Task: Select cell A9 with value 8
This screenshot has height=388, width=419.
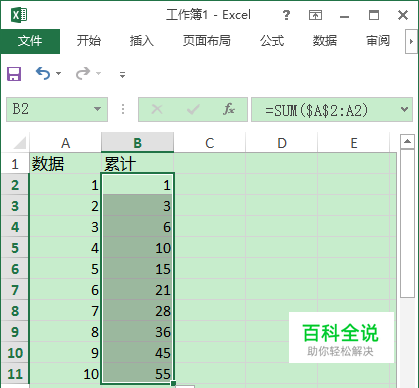Action: point(65,332)
